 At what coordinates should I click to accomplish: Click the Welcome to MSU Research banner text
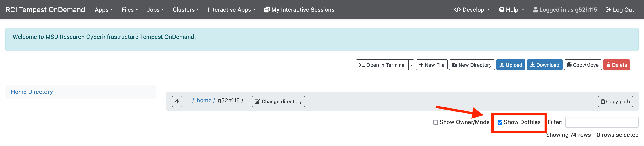104,37
